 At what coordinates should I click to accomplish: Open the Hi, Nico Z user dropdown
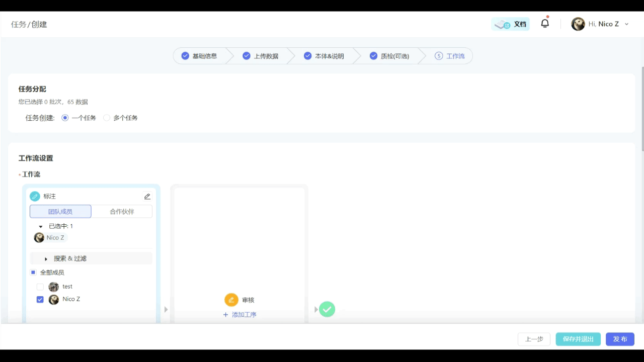600,24
